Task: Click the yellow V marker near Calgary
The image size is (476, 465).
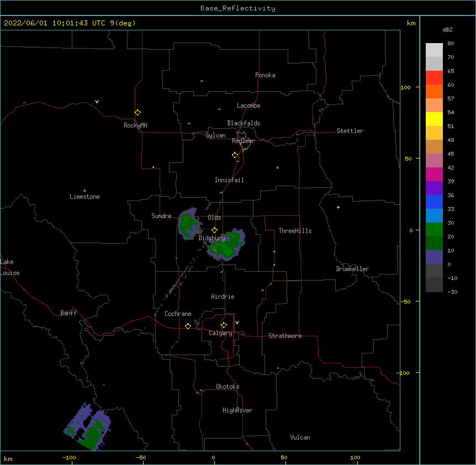Action: click(x=237, y=323)
